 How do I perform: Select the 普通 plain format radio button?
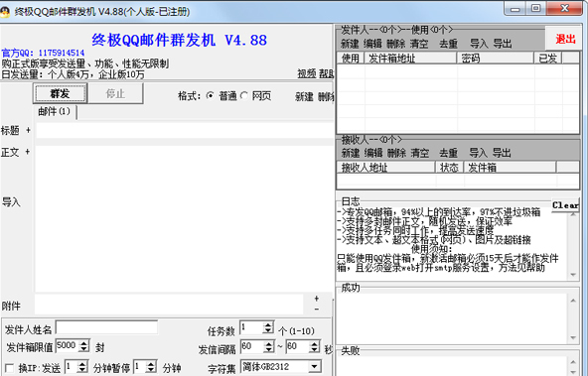point(210,96)
